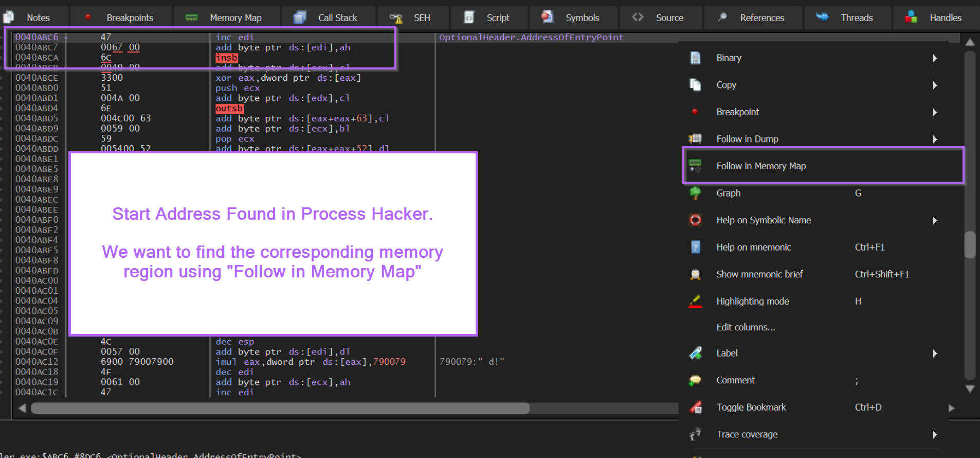This screenshot has width=980, height=458.
Task: Expand the Trace coverage submenu arrow
Action: (935, 435)
